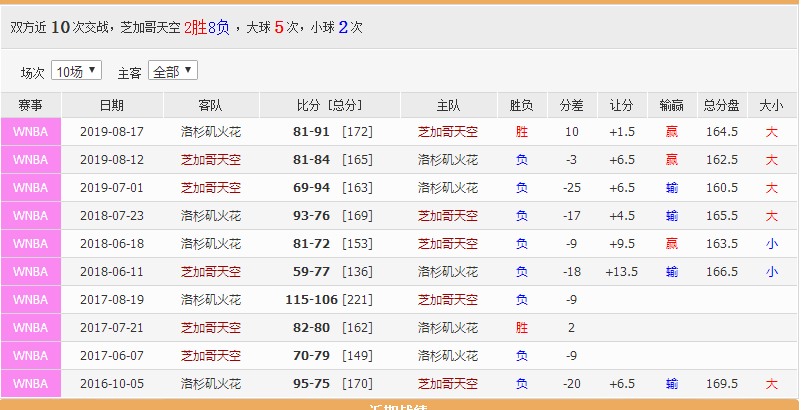Click the 分差 column header

pyautogui.click(x=572, y=105)
